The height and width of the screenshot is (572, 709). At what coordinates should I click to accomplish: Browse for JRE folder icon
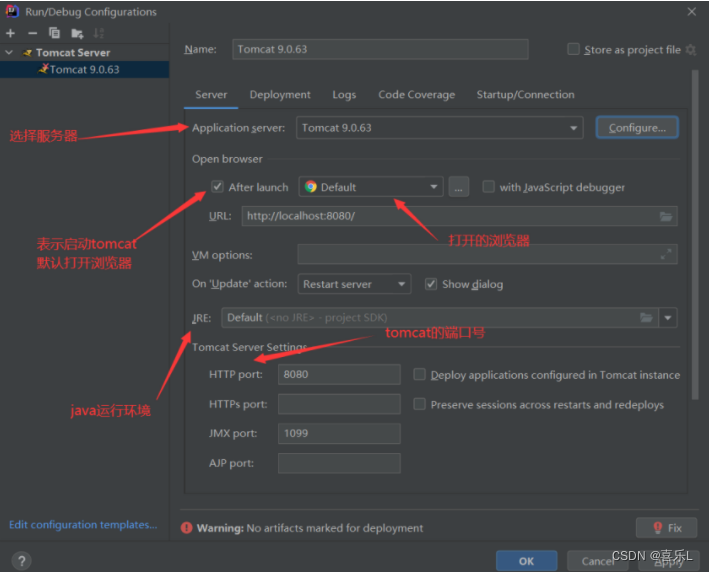click(x=646, y=318)
